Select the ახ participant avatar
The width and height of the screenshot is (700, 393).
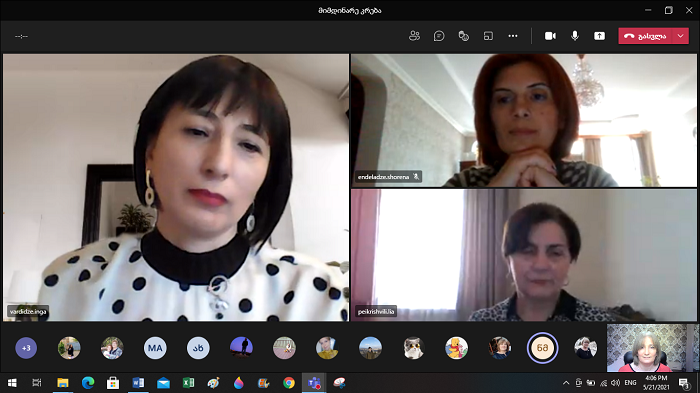pos(198,348)
